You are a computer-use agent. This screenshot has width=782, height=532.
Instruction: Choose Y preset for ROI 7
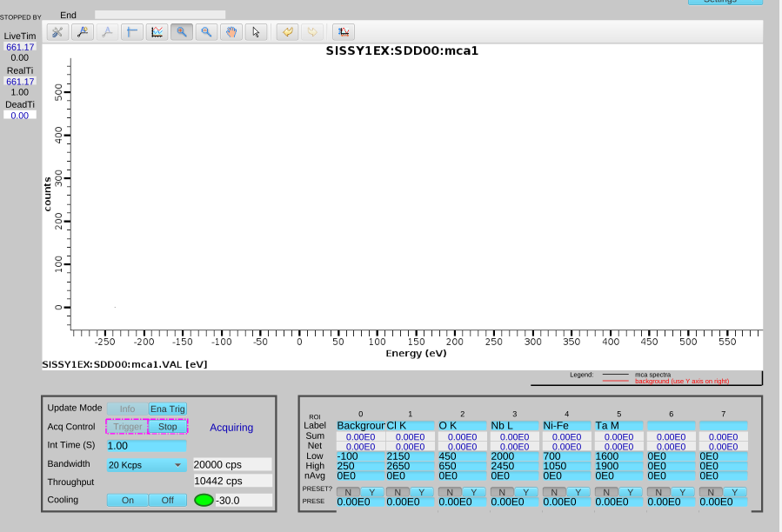point(735,492)
